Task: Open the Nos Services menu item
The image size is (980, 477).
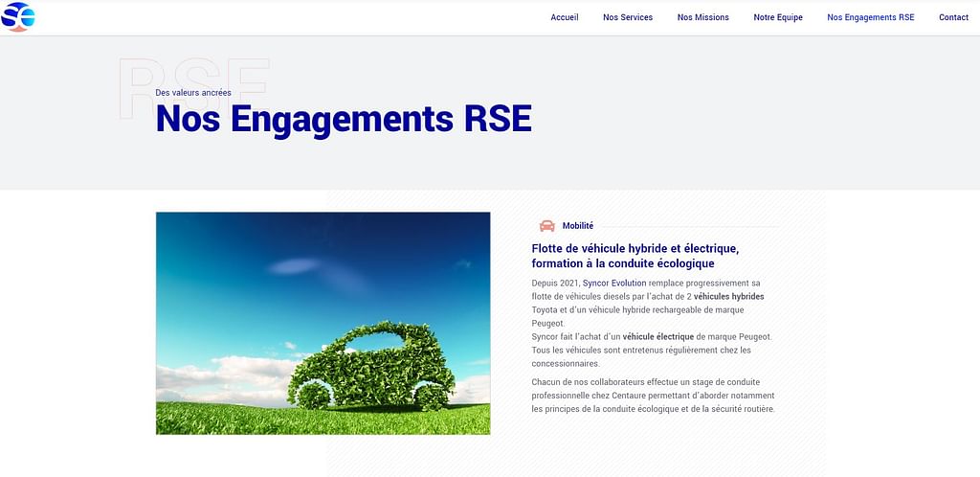Action: 628,17
